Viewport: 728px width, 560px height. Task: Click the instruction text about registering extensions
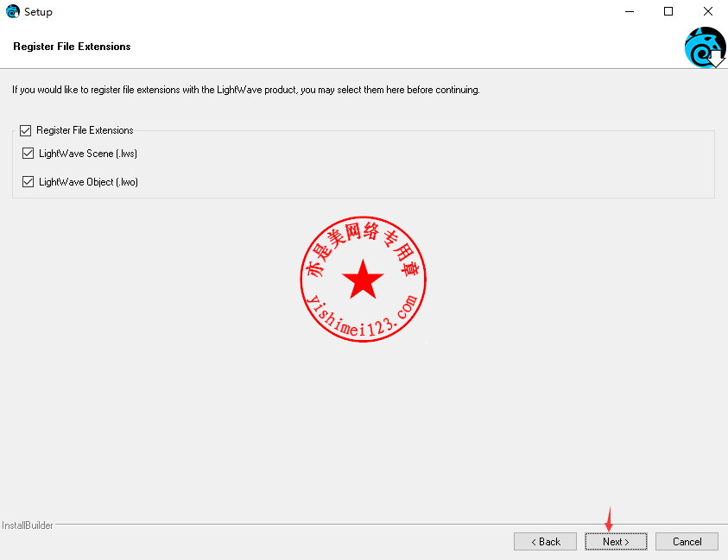(x=246, y=90)
